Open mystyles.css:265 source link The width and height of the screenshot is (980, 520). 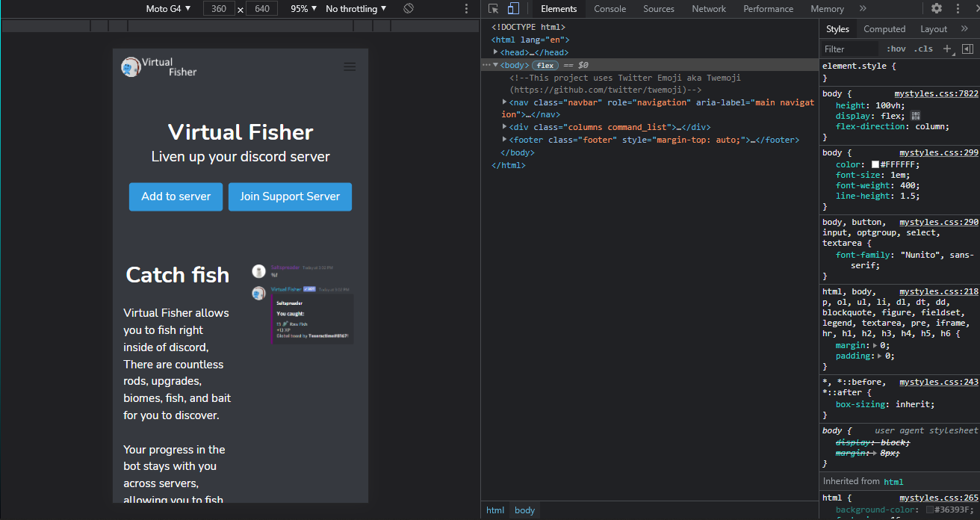[x=939, y=498]
